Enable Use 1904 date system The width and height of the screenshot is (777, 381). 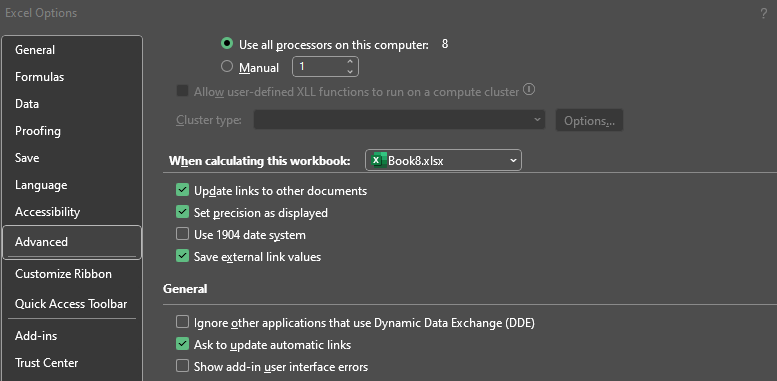(182, 234)
